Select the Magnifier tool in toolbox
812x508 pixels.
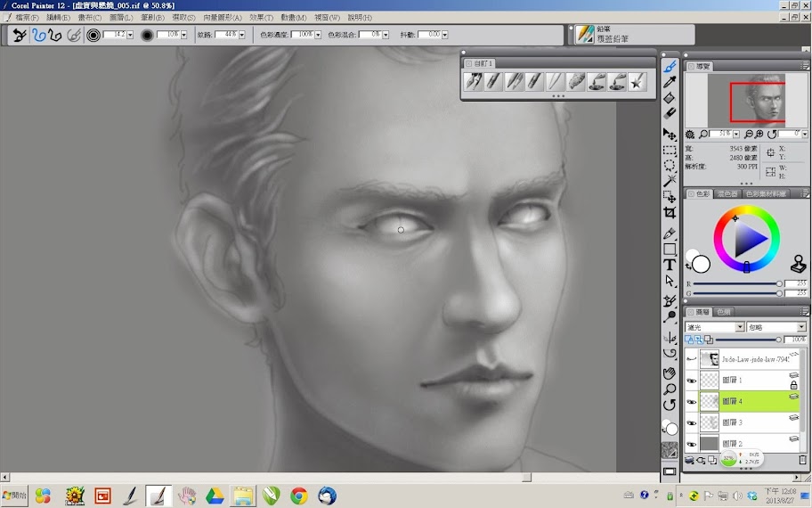point(670,389)
